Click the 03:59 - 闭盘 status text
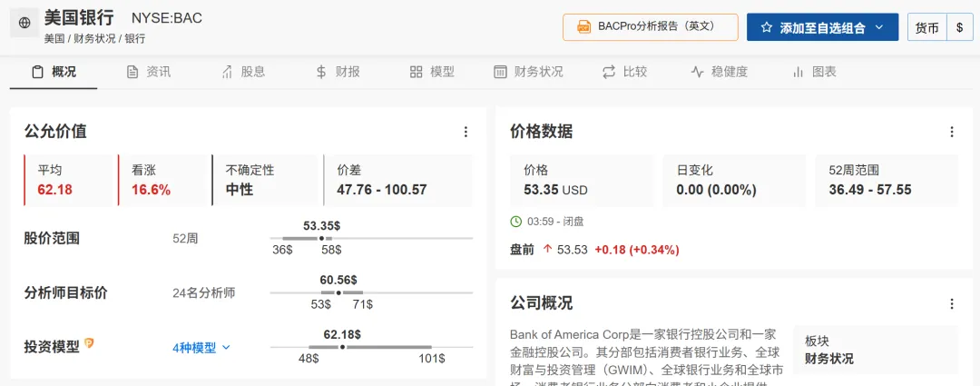Image resolution: width=980 pixels, height=386 pixels. (x=555, y=222)
